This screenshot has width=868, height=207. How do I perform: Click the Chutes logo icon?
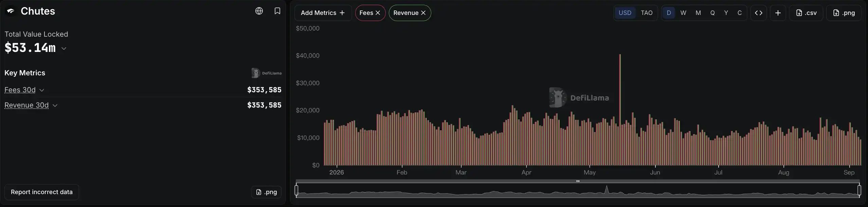click(11, 11)
